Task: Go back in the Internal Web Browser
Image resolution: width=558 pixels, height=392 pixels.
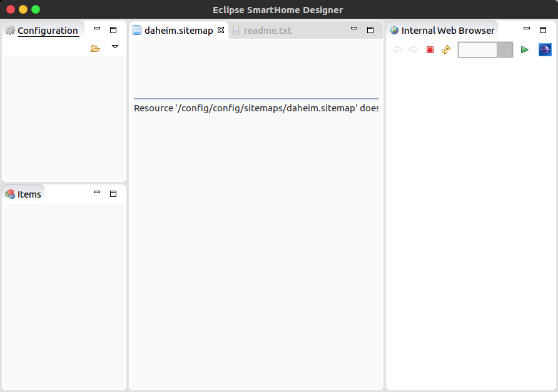Action: point(397,50)
